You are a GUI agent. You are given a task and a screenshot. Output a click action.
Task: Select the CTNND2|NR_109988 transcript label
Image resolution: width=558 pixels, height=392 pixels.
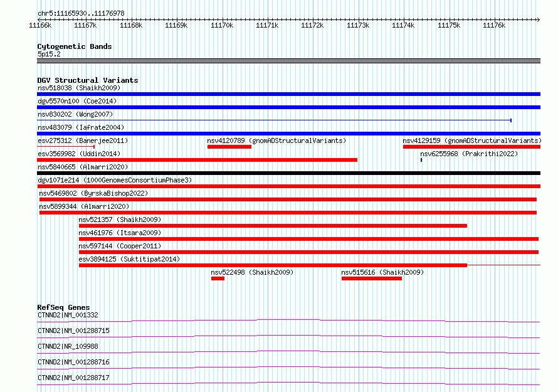[68, 346]
